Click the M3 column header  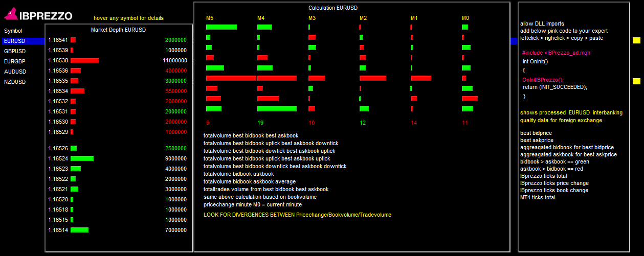312,18
